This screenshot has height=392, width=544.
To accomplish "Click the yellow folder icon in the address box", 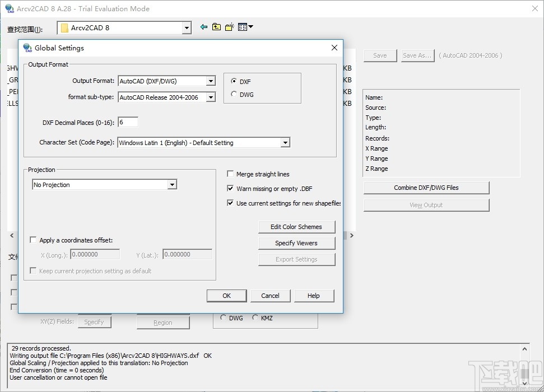I will [64, 26].
